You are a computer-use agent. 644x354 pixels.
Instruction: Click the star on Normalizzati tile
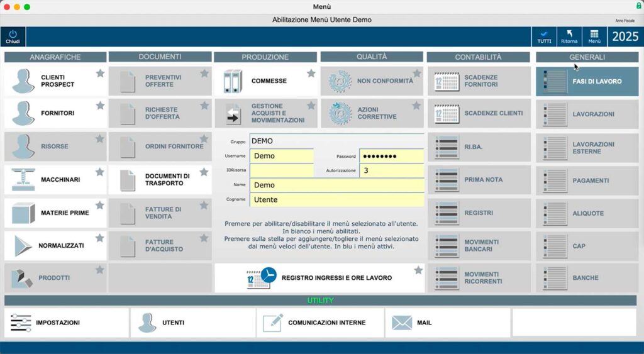click(100, 238)
